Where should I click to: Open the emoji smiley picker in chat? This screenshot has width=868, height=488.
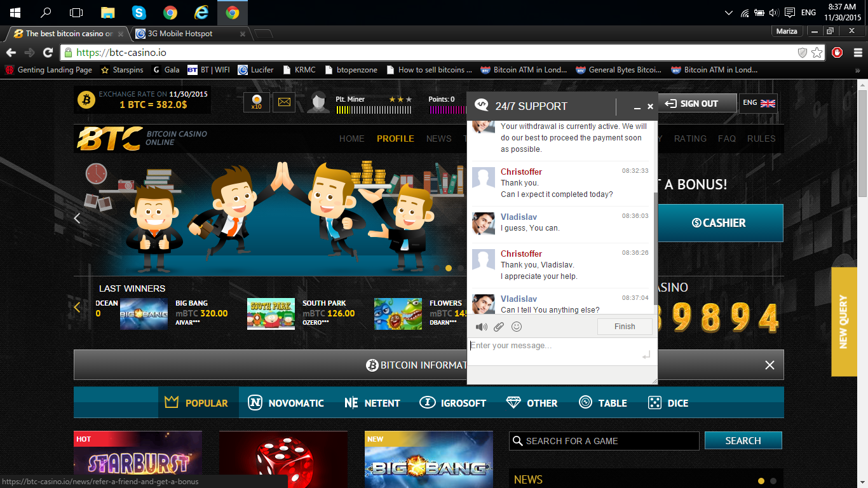[x=517, y=327]
